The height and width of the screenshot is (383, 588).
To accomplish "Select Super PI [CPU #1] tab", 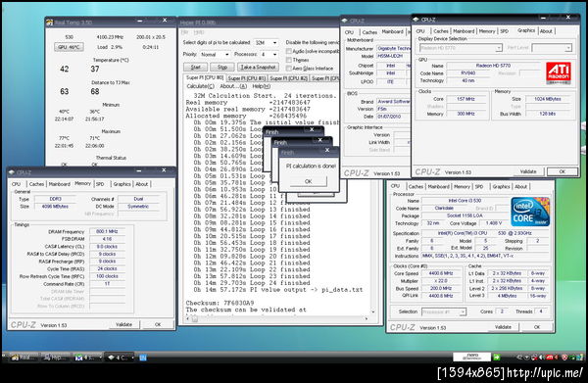I will pos(246,78).
